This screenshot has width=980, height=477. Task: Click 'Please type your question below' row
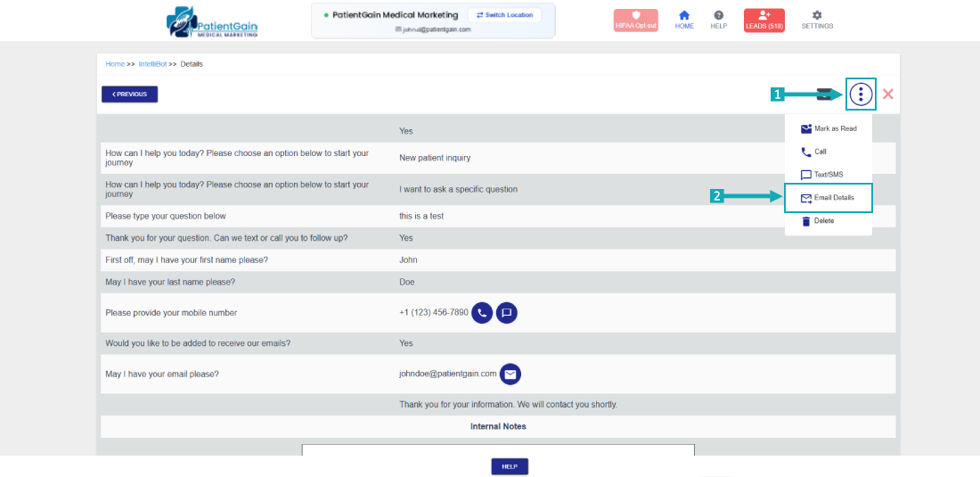coord(498,217)
